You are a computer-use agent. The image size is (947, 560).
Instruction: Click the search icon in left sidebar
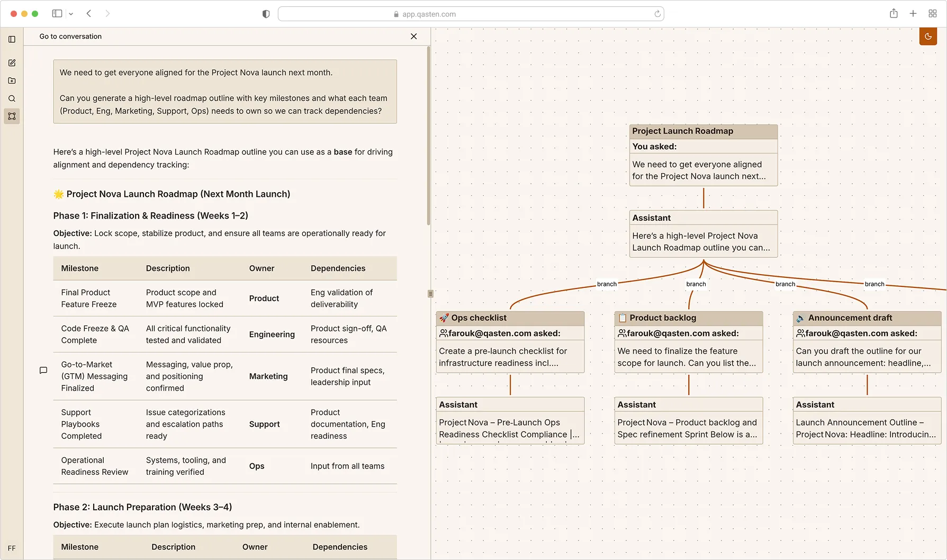12,98
